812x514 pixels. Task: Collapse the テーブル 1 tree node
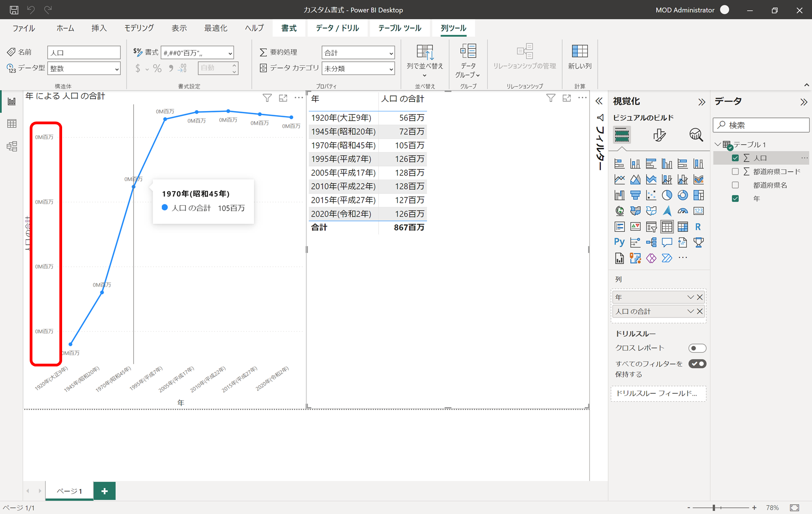[718, 144]
